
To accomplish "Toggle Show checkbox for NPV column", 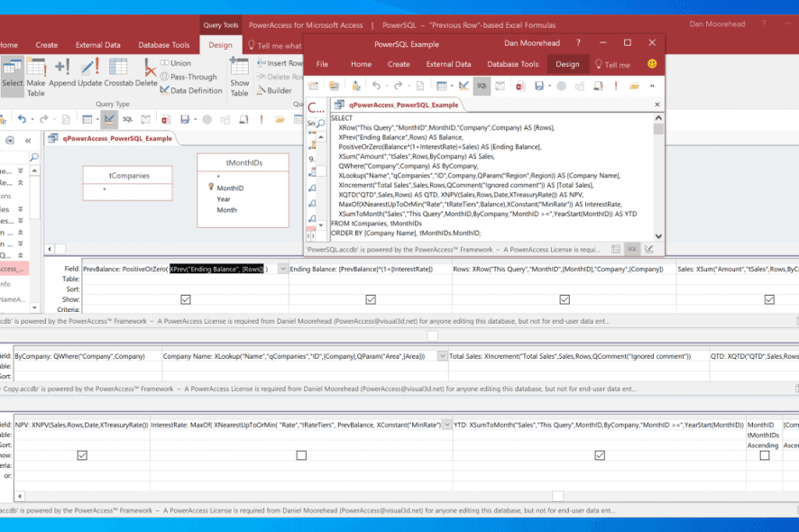I will click(x=82, y=455).
